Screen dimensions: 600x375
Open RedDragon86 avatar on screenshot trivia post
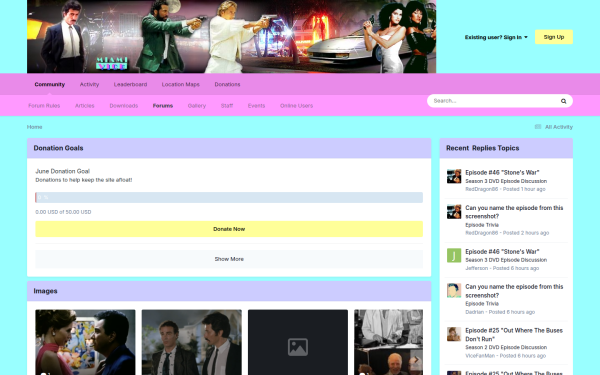[x=454, y=212]
